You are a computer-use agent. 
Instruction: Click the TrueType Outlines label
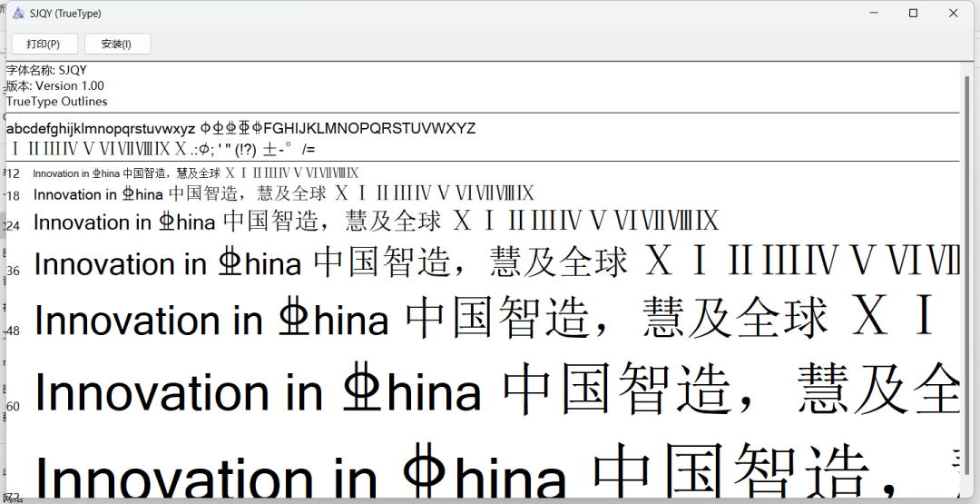pyautogui.click(x=57, y=102)
